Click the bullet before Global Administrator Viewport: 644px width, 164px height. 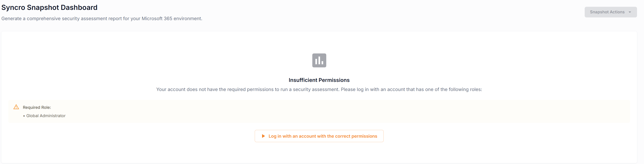point(24,116)
